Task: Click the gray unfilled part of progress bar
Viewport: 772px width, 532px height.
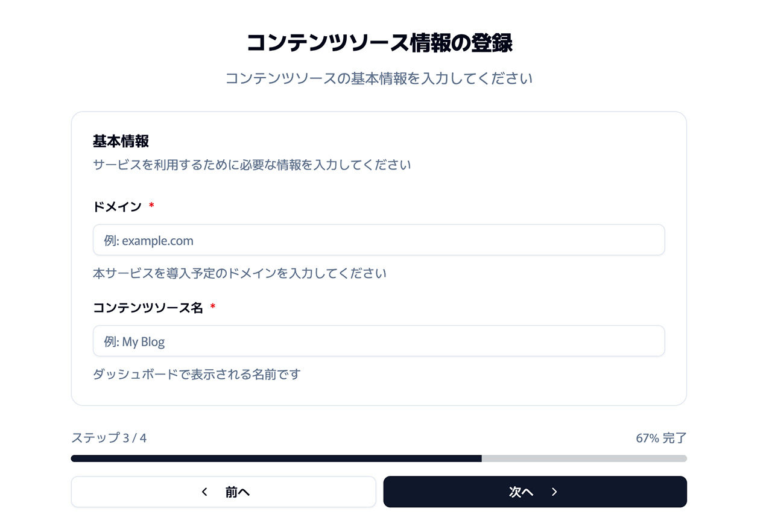Action: (x=584, y=458)
